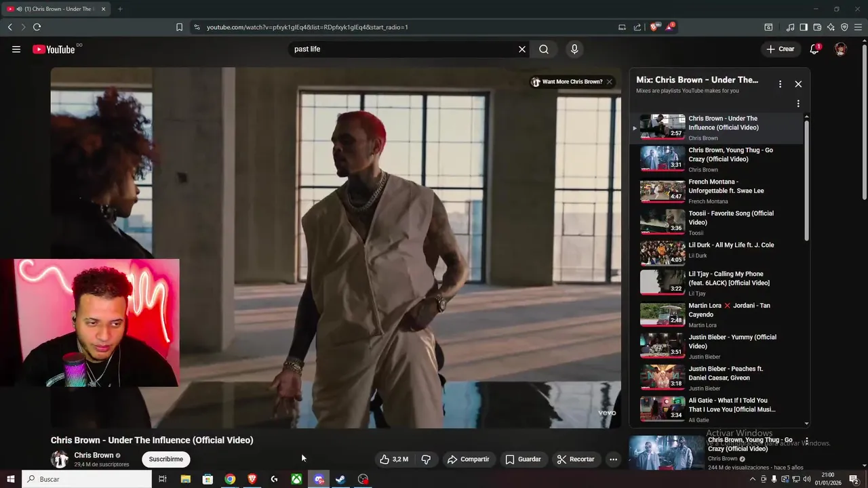Viewport: 868px width, 488px height.
Task: Go to YouTube home via logo
Action: tap(54, 49)
